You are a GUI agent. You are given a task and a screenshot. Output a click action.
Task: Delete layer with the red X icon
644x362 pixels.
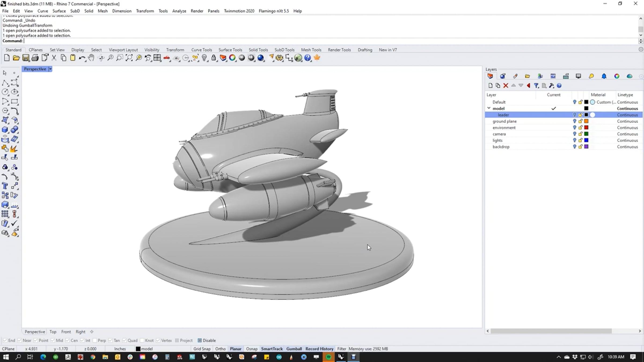coord(506,86)
